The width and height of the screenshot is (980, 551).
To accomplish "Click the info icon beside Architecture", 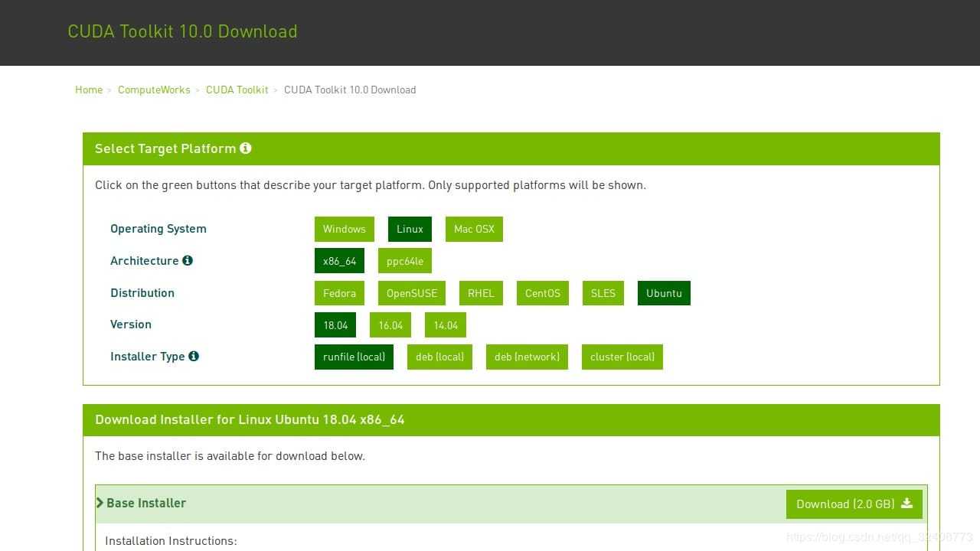I will (x=188, y=260).
